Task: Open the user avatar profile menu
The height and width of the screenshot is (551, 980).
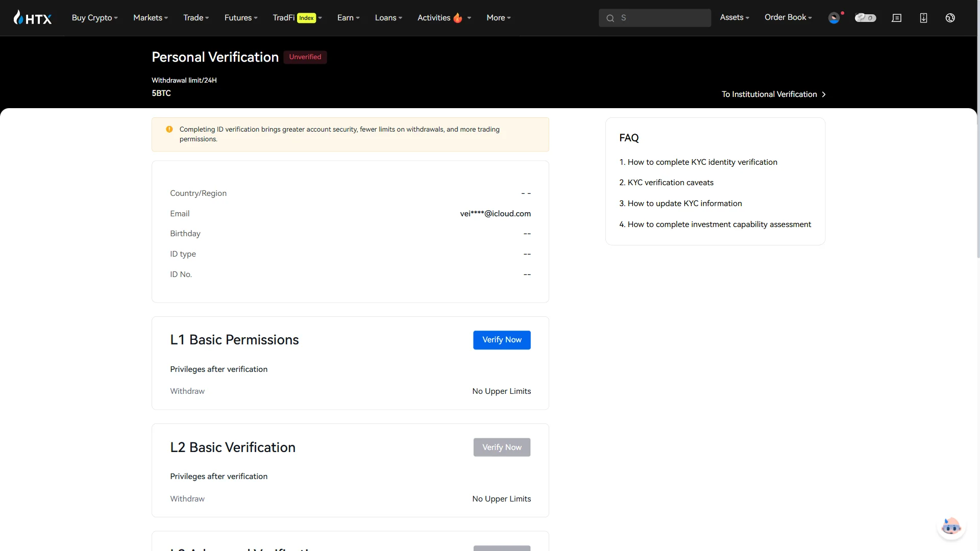Action: (x=834, y=18)
